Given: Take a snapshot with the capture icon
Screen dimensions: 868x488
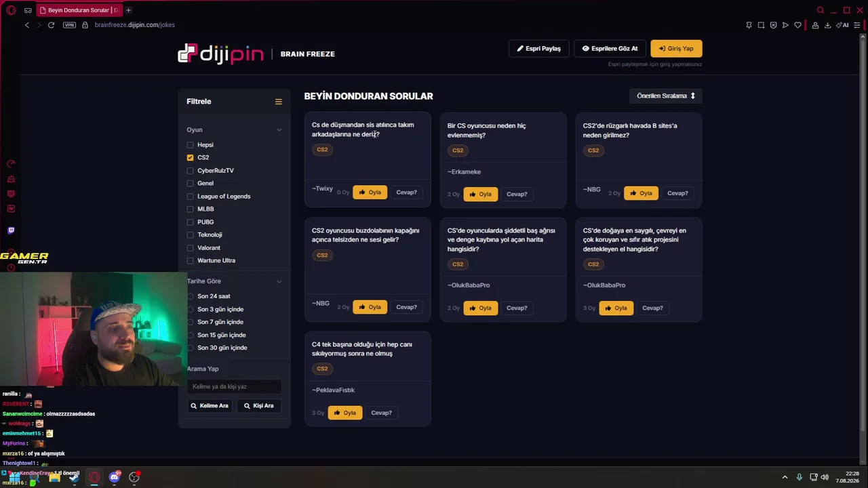Looking at the screenshot, I should click(761, 25).
